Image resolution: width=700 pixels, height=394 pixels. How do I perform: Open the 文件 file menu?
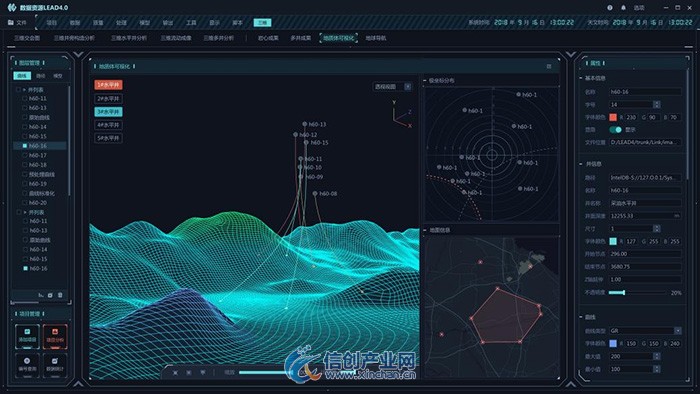click(x=17, y=22)
